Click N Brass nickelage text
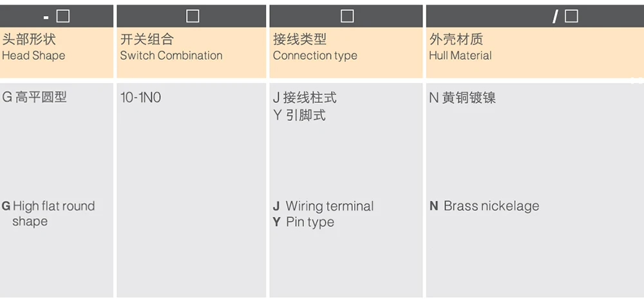Screen dimensions: 644x303 coord(484,206)
